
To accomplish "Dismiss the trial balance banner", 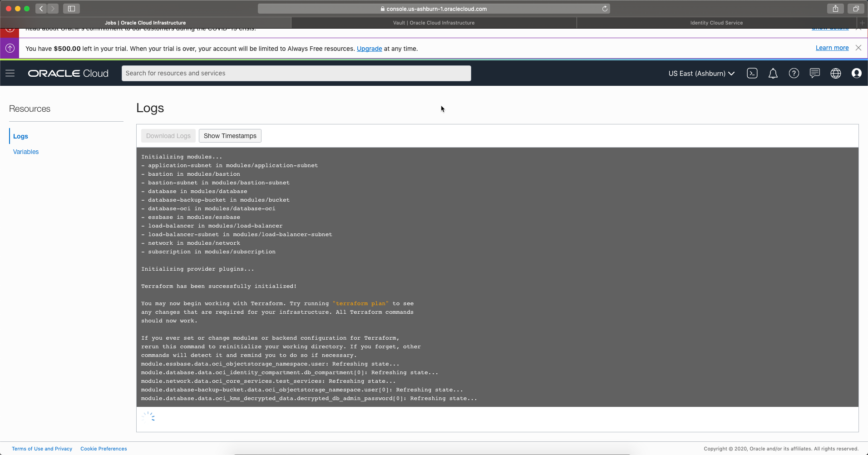I will click(858, 48).
